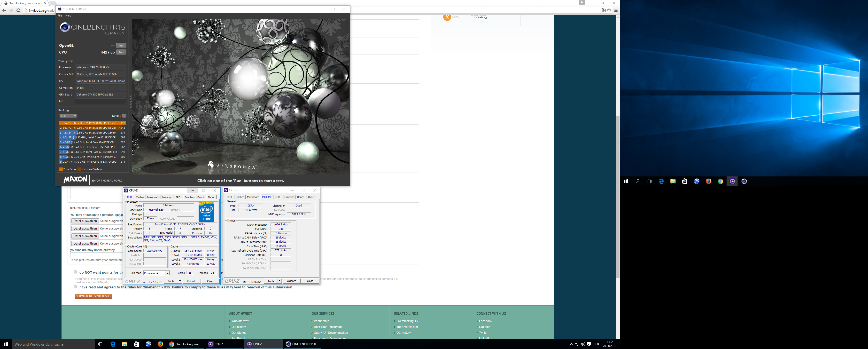Open Task View beside the Windows search box
The image size is (868, 349).
coord(101,344)
